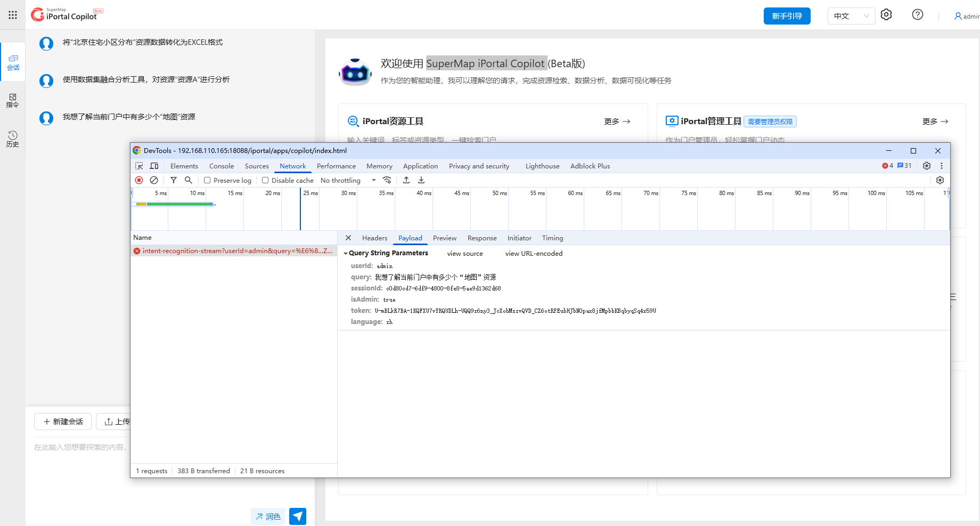The height and width of the screenshot is (526, 980).
Task: Open the Memory tab
Action: point(379,166)
